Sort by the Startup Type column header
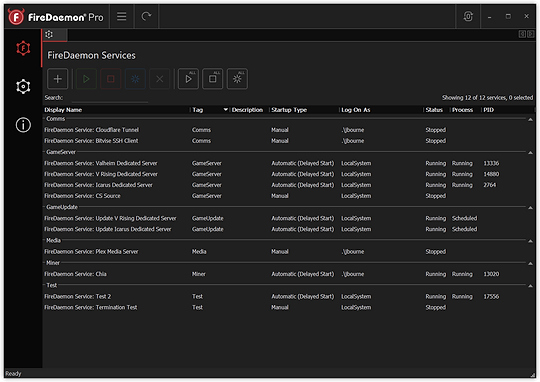Screen dimensions: 540x382 (x=289, y=110)
